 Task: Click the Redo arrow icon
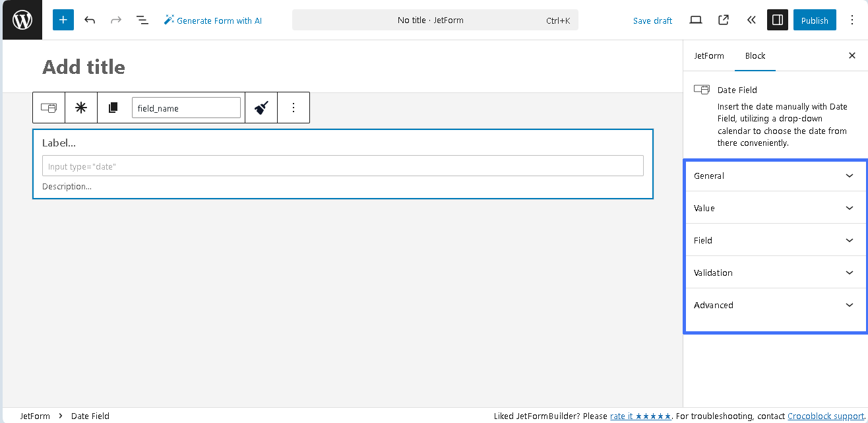click(x=116, y=20)
